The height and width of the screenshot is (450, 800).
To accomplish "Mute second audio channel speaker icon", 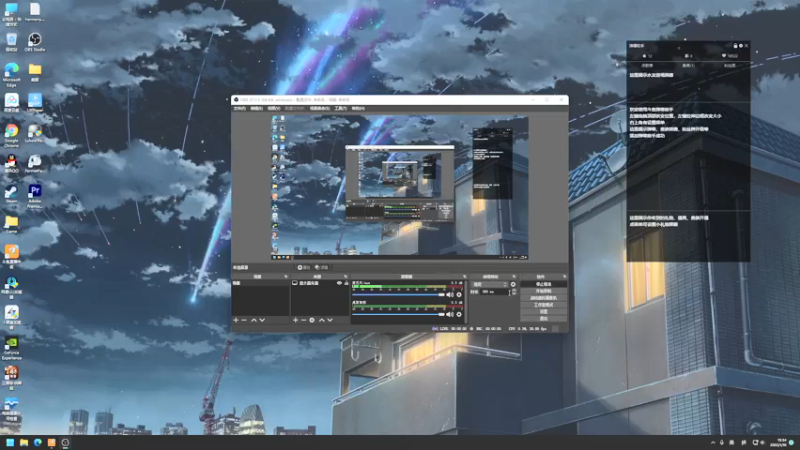I will (x=449, y=314).
